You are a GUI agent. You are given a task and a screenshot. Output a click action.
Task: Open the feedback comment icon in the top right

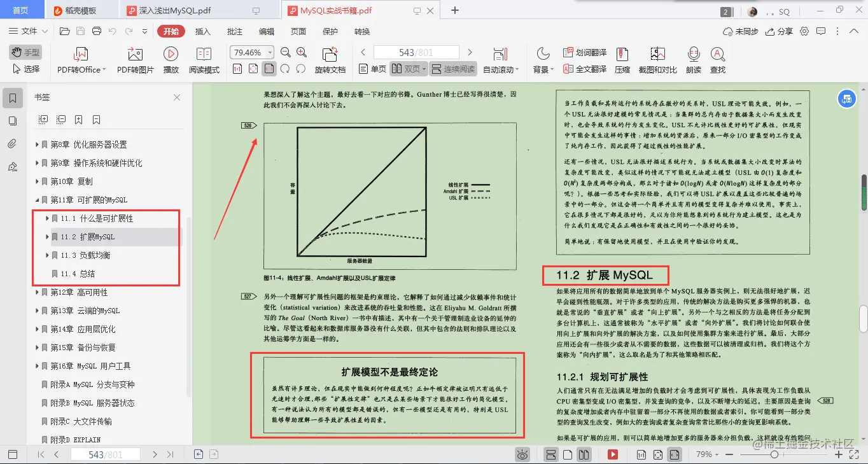822,31
